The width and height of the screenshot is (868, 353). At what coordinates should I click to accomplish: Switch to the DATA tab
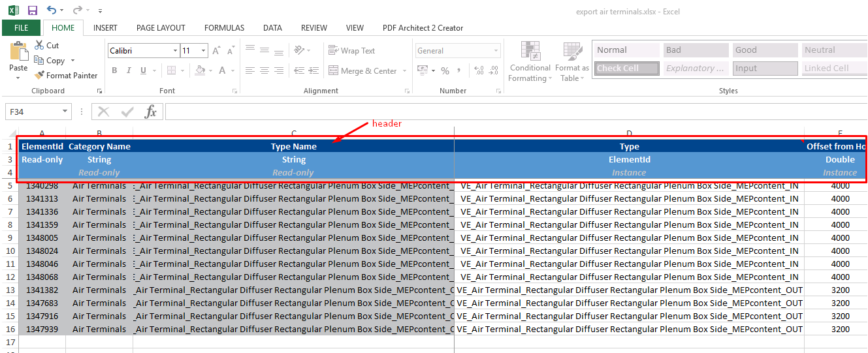pos(272,28)
